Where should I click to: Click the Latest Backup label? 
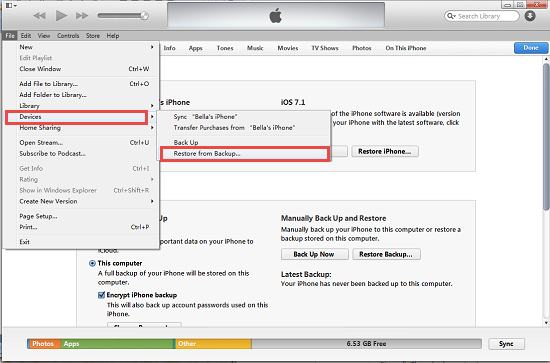306,274
